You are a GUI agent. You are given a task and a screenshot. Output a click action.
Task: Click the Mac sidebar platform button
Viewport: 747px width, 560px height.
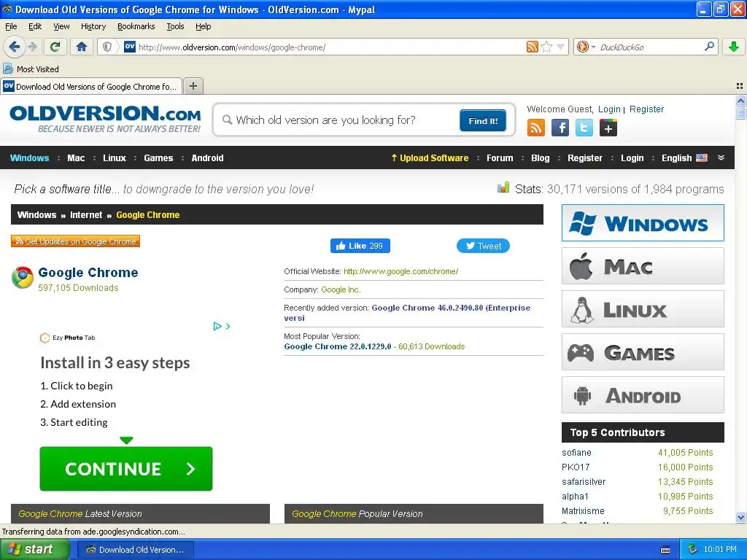(x=643, y=266)
